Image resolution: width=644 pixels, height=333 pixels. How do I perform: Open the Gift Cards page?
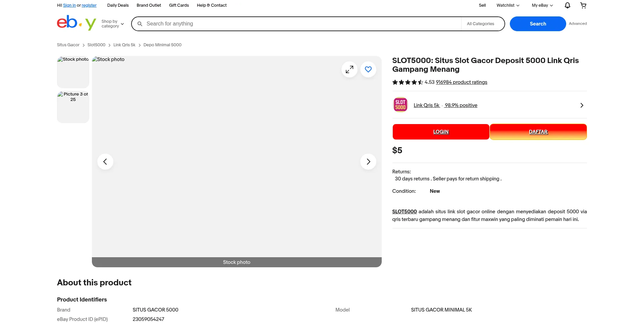pyautogui.click(x=179, y=5)
